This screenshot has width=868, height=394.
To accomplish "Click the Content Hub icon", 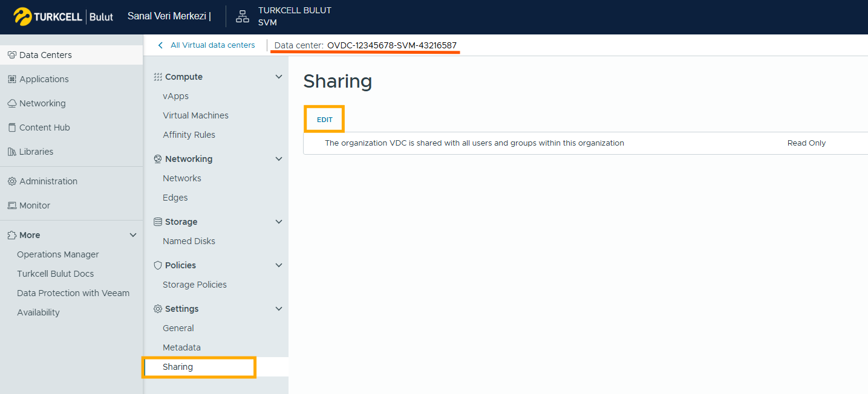I will pyautogui.click(x=11, y=128).
